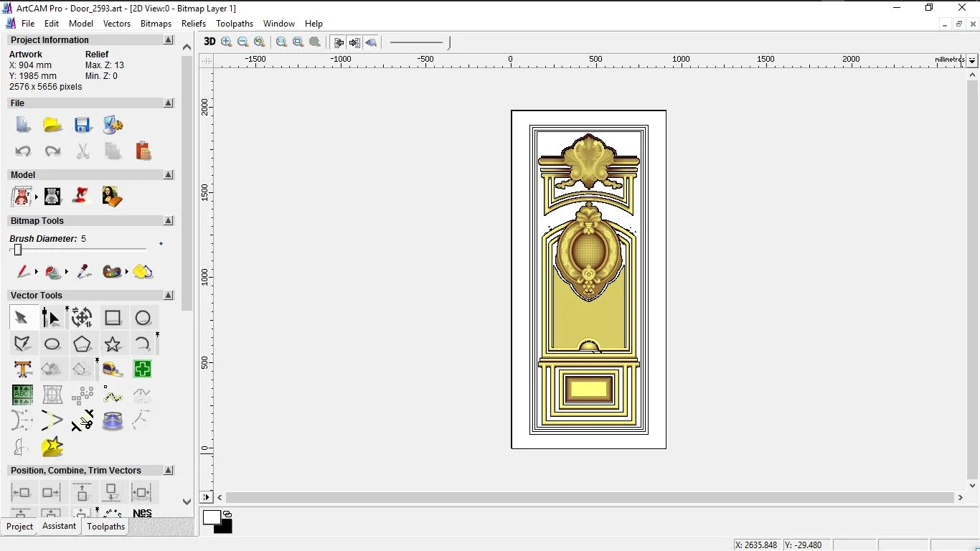The width and height of the screenshot is (980, 551).
Task: Click the Save file icon
Action: click(83, 126)
